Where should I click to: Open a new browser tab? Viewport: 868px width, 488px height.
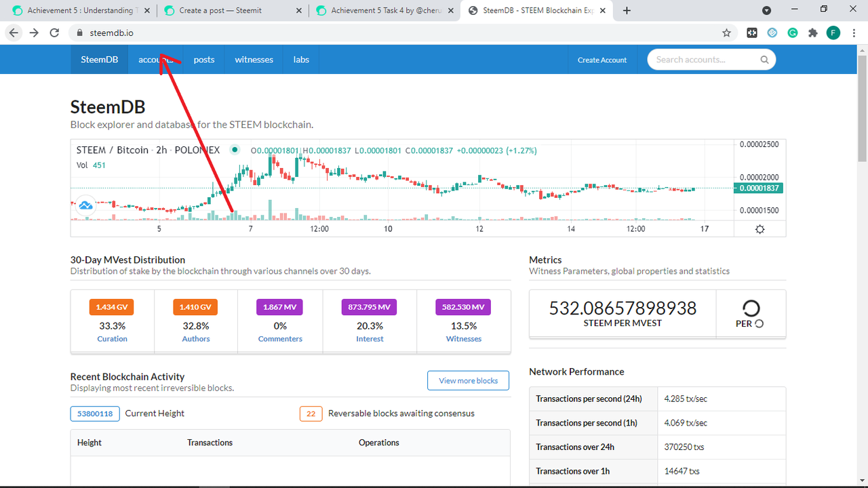(x=627, y=10)
